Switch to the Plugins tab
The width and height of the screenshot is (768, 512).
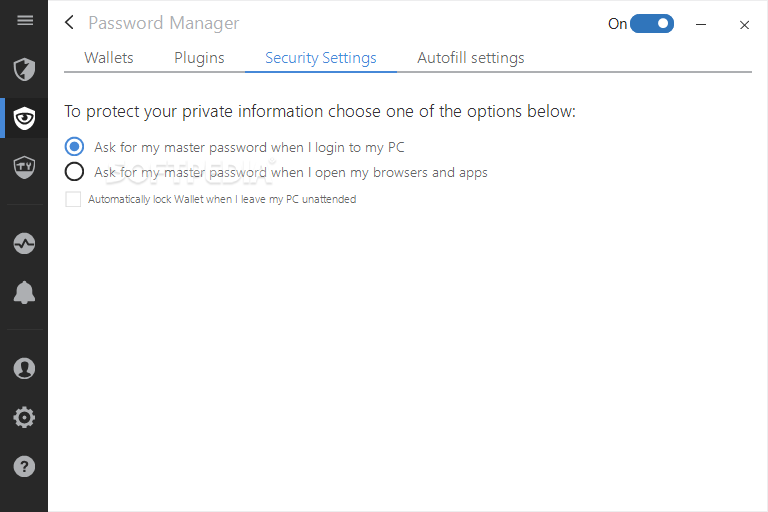click(199, 58)
